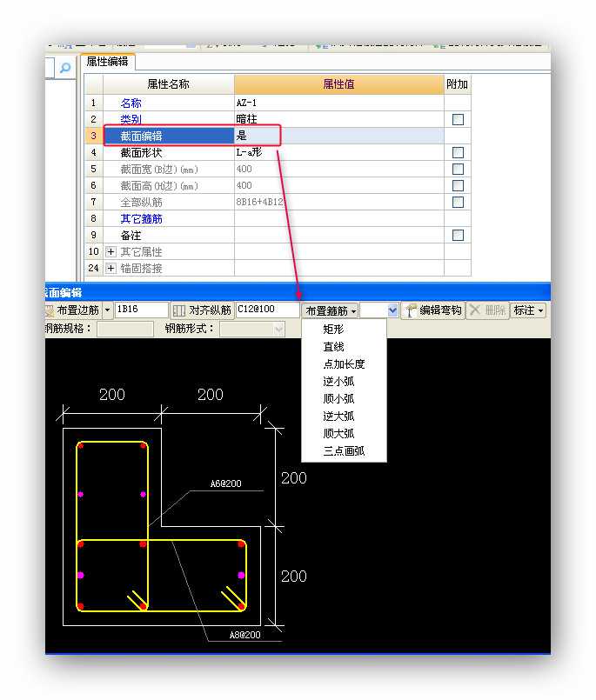Open the 钢筋形式 combo box

[252, 330]
